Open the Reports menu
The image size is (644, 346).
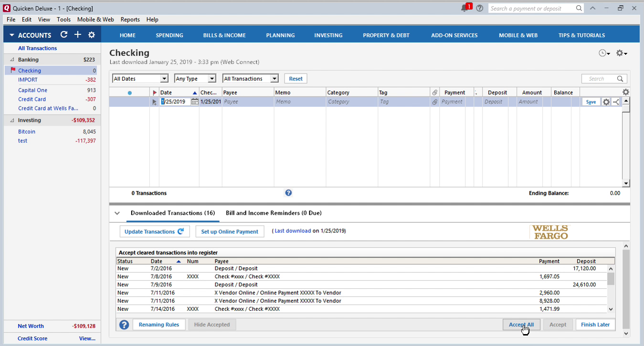pos(130,20)
